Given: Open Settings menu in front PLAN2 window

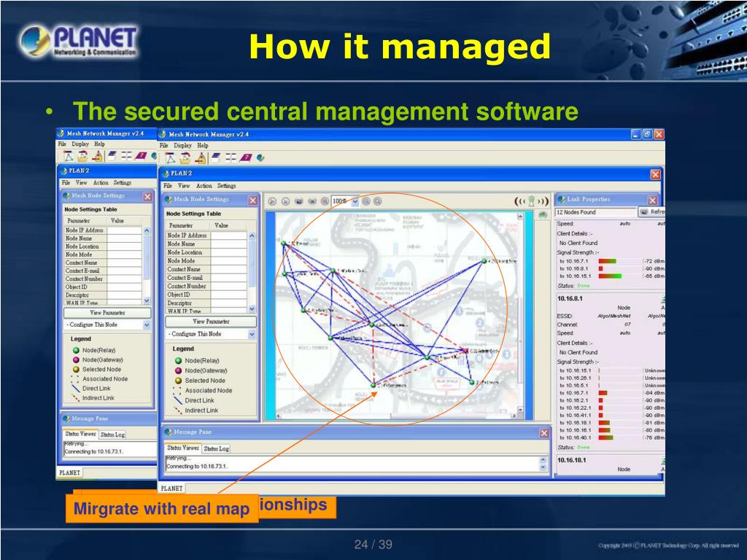Looking at the screenshot, I should click(227, 186).
